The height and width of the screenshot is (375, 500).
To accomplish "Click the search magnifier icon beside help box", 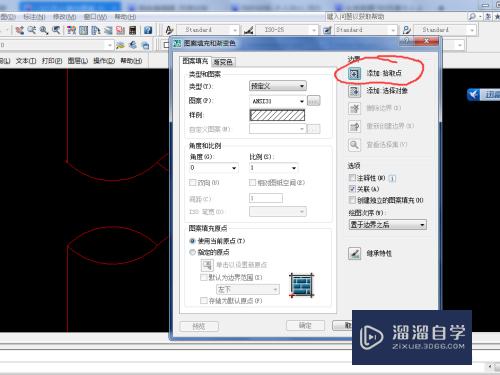I will coord(472,16).
